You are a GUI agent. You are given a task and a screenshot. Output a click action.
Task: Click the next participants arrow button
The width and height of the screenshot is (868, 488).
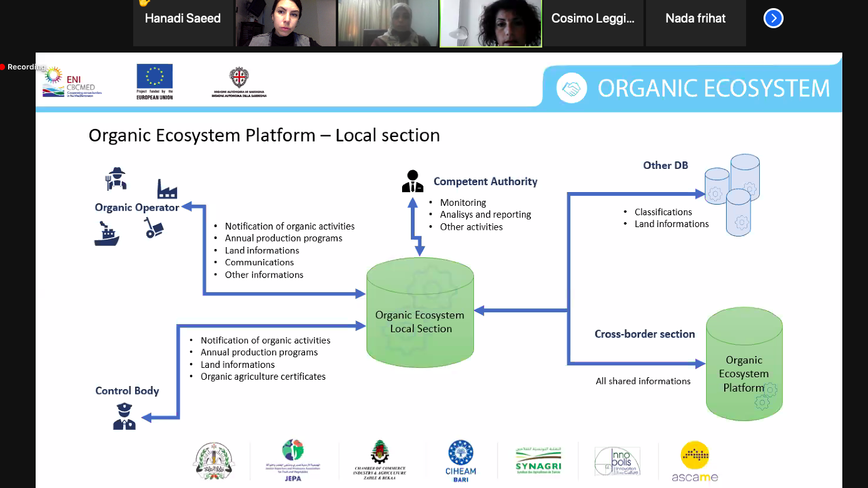pyautogui.click(x=774, y=18)
